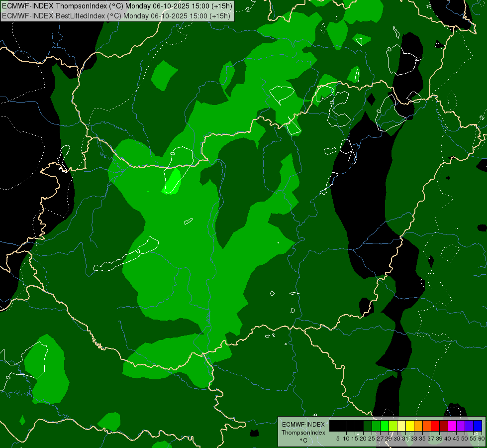Click the legend tick label 50

pyautogui.click(x=465, y=439)
